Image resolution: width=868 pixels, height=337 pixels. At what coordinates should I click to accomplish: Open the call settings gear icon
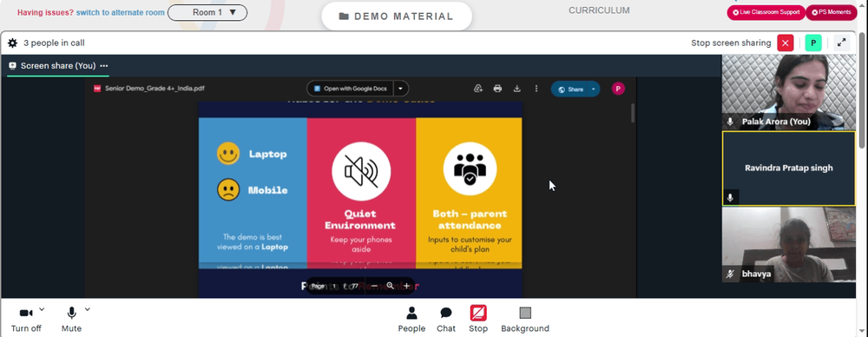[12, 43]
